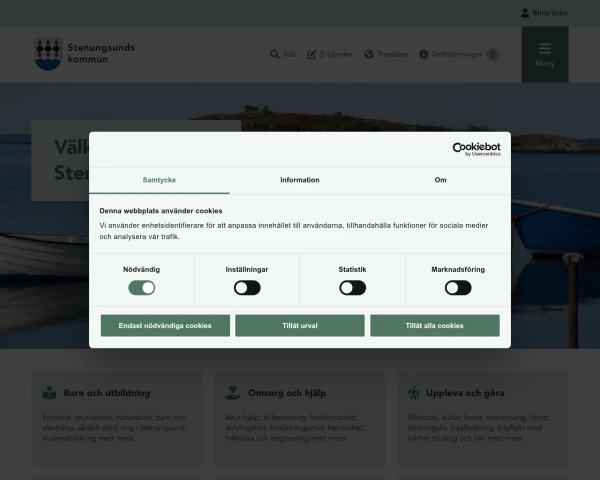Screen dimensions: 600x480
Task: Click the 'Förskola, grundskola, kulturskola' description text
Action: (114, 428)
